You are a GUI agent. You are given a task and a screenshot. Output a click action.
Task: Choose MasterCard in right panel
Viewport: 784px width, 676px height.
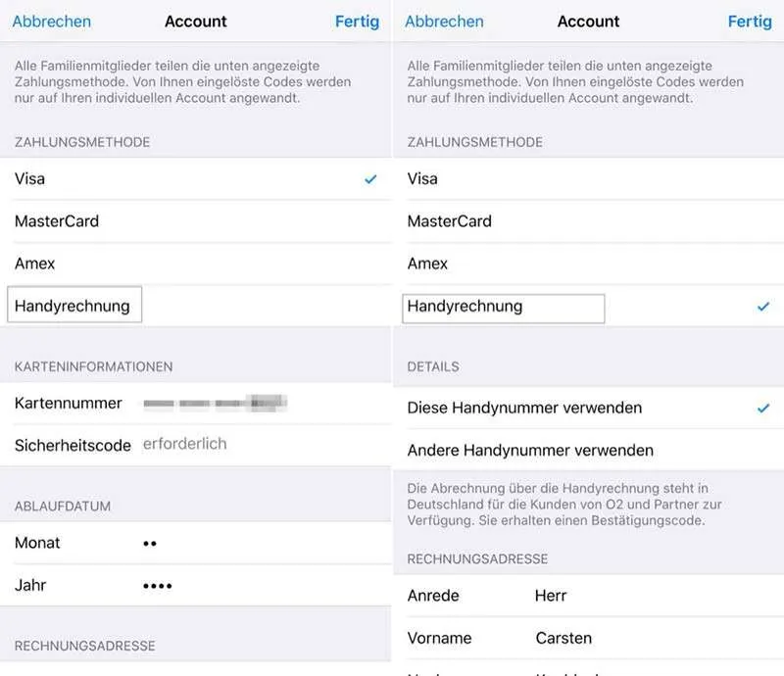(589, 221)
